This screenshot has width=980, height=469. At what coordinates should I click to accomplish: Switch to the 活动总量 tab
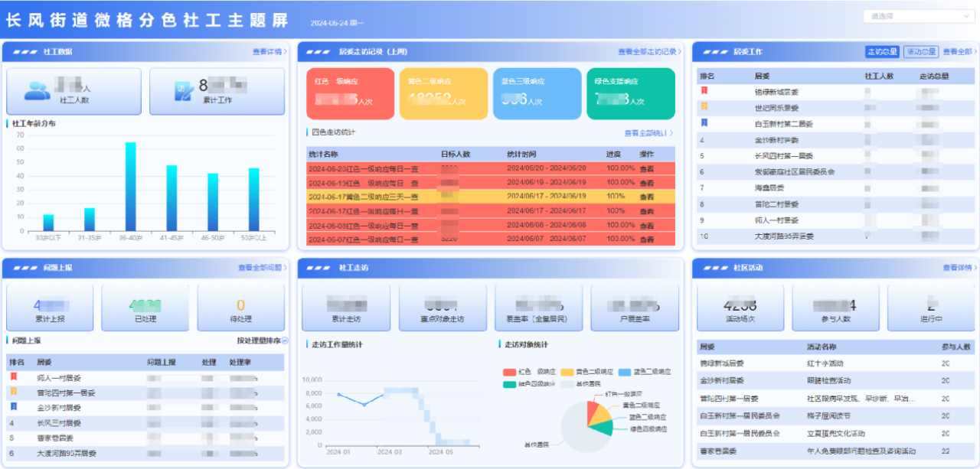[920, 52]
